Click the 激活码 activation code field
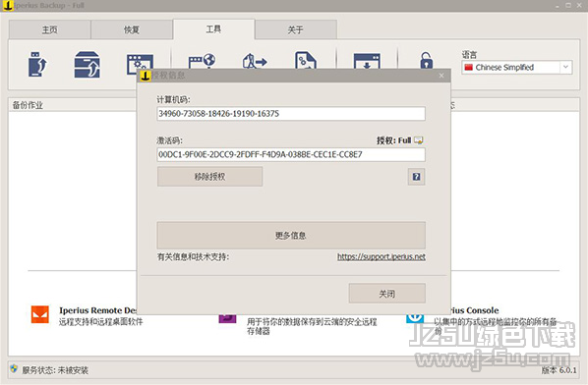This screenshot has height=385, width=588. [291, 154]
